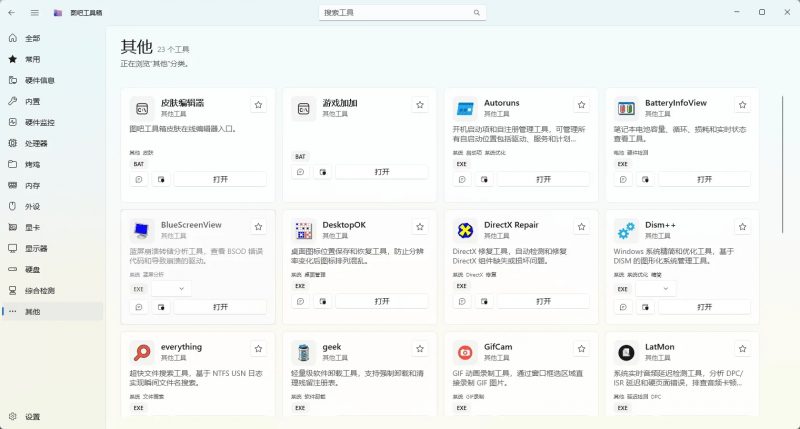Star the GifCam tool
The image size is (800, 429).
click(x=581, y=348)
